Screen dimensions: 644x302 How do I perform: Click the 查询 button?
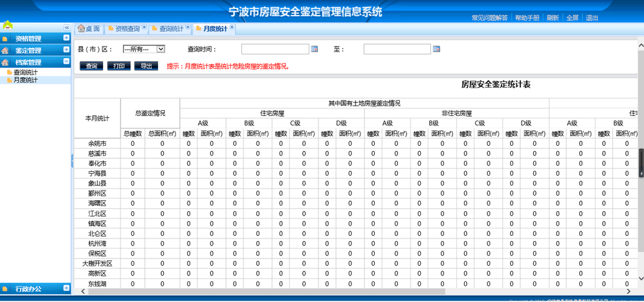tap(91, 66)
